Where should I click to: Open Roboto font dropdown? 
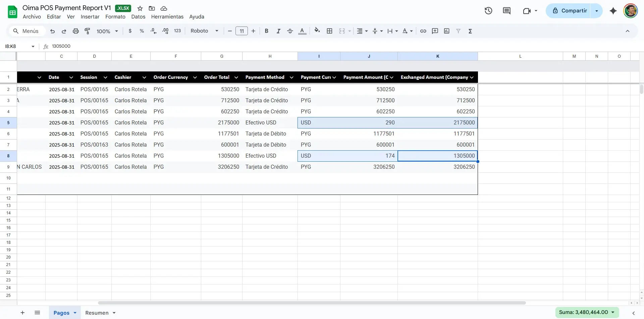point(205,31)
